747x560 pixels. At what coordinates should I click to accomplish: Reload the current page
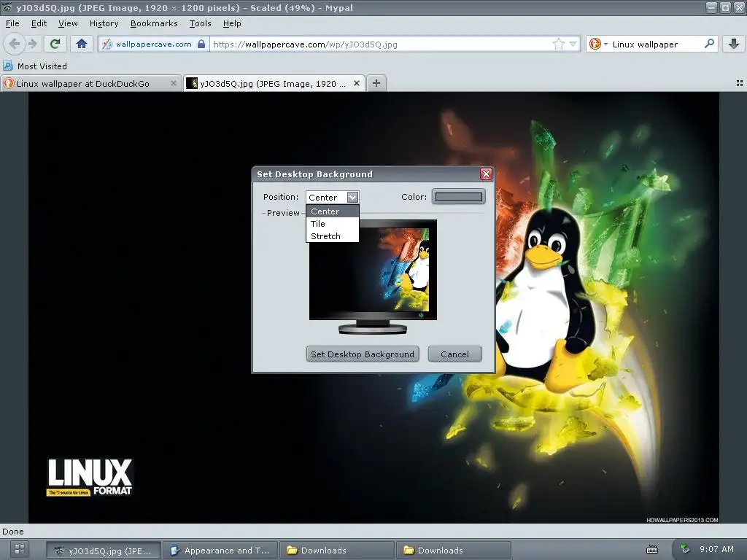coord(55,44)
